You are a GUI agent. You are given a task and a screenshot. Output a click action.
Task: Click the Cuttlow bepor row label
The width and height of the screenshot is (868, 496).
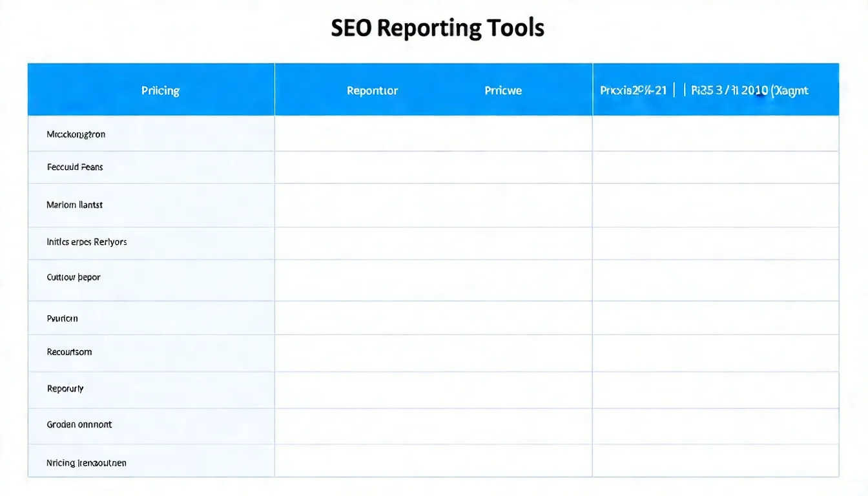[73, 277]
